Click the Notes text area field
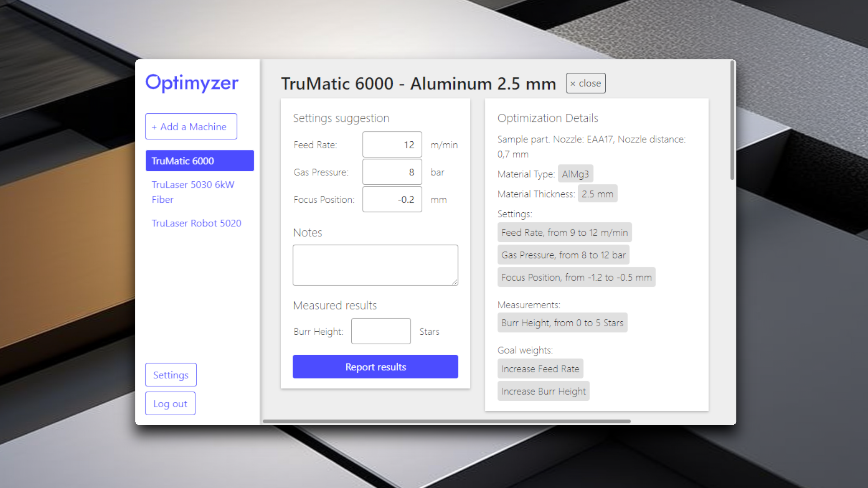The height and width of the screenshot is (488, 868). [375, 264]
